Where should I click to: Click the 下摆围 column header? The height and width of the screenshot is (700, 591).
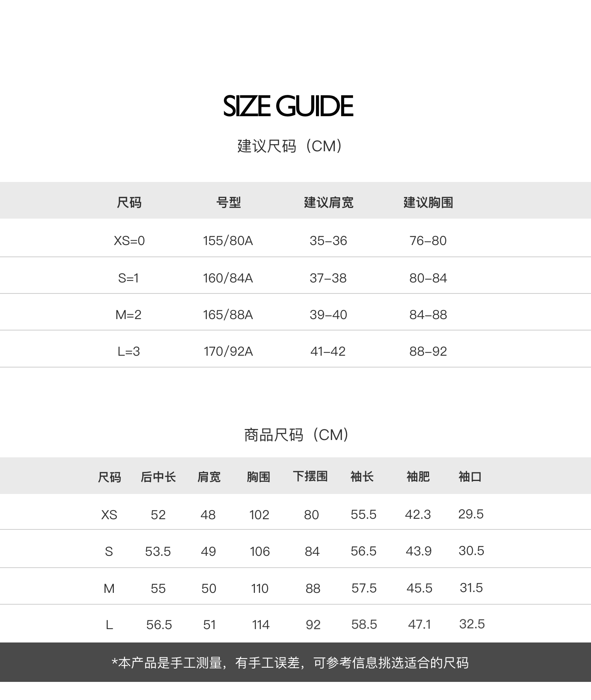tap(310, 477)
